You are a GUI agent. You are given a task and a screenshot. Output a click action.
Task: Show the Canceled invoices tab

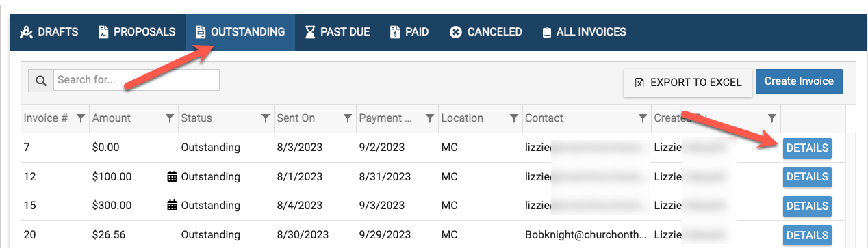pos(486,32)
